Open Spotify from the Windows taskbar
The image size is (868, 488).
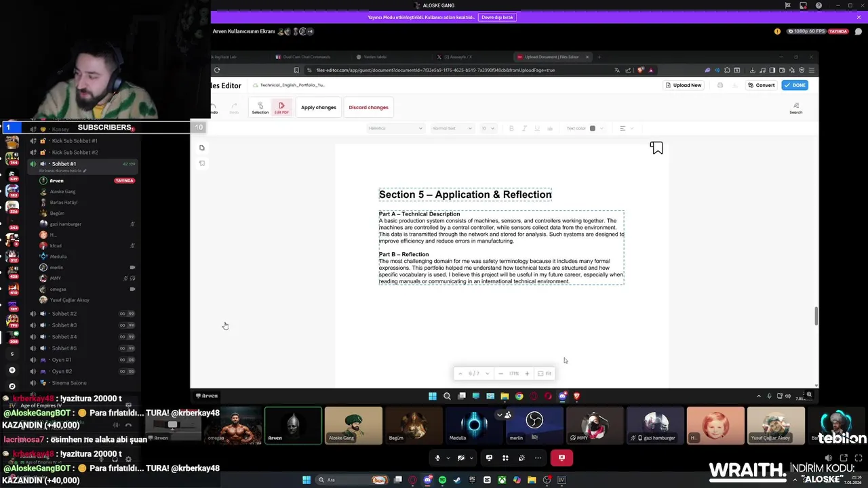(442, 480)
